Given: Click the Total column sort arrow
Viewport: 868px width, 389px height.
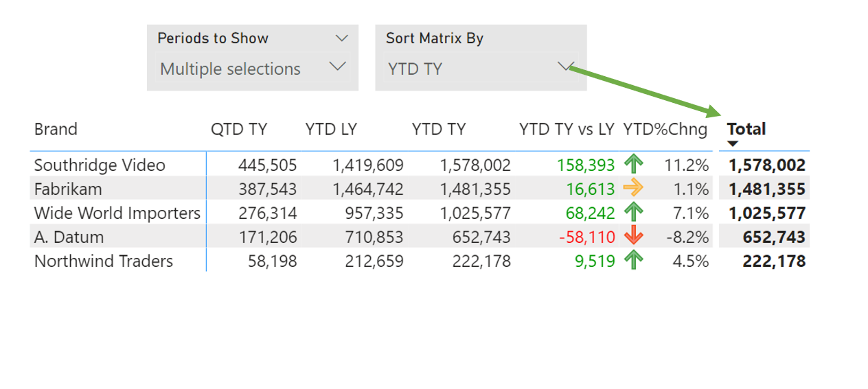Looking at the screenshot, I should [733, 143].
